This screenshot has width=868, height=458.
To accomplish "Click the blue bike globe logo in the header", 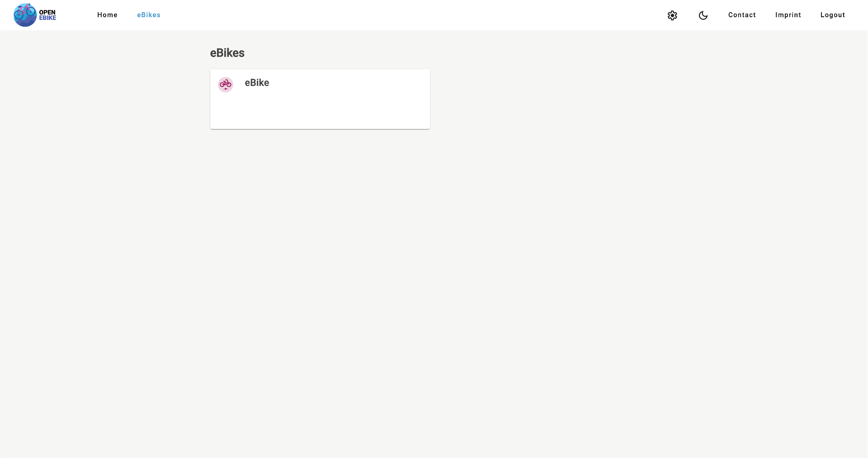I will pos(25,14).
